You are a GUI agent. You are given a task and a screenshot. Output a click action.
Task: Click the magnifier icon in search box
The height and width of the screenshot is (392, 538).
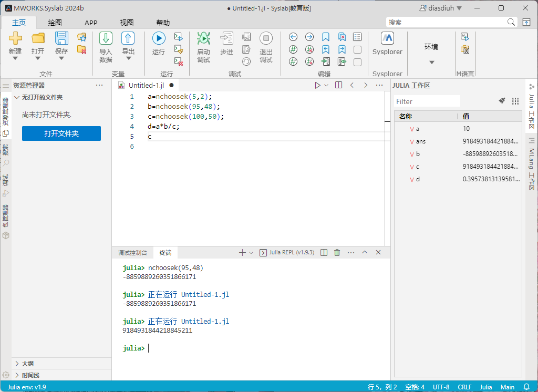(x=511, y=22)
